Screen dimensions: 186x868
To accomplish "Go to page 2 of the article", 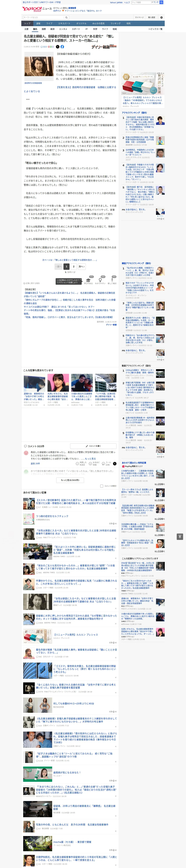I will click(x=74, y=266).
